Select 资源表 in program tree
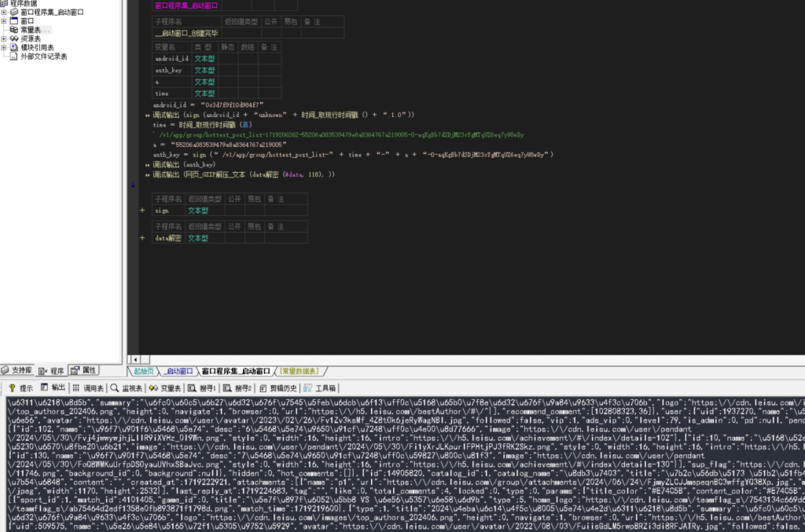This screenshot has height=532, width=805. [x=31, y=39]
